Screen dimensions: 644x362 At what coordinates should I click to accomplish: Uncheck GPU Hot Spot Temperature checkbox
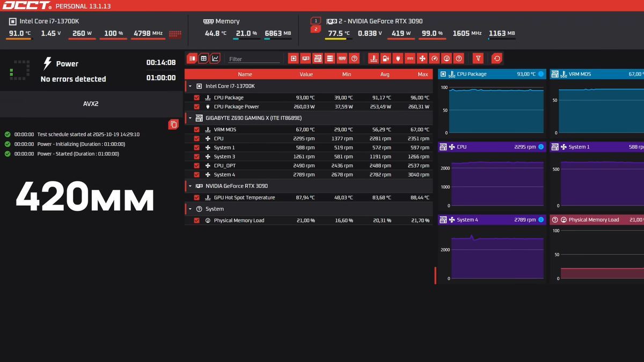pyautogui.click(x=196, y=197)
